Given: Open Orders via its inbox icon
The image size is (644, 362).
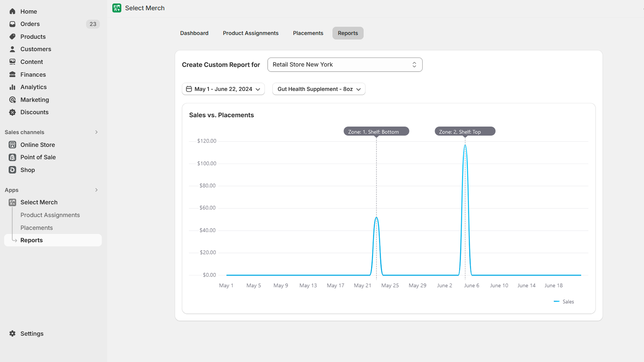Looking at the screenshot, I should click(x=12, y=24).
